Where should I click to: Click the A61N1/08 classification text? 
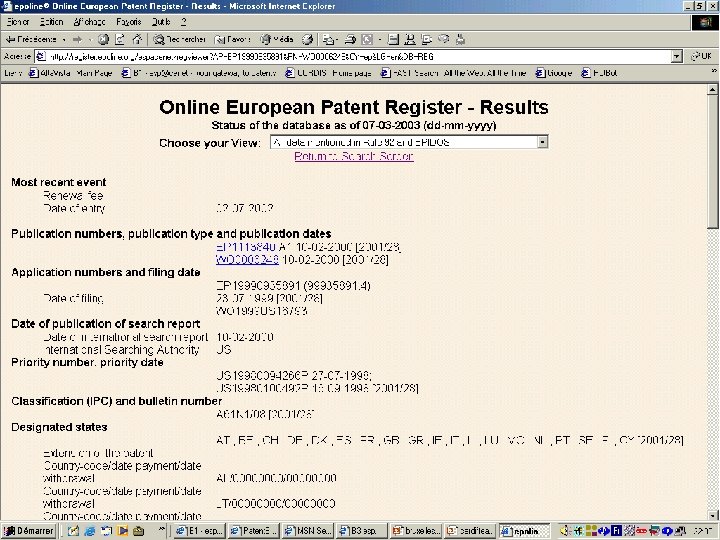point(241,414)
